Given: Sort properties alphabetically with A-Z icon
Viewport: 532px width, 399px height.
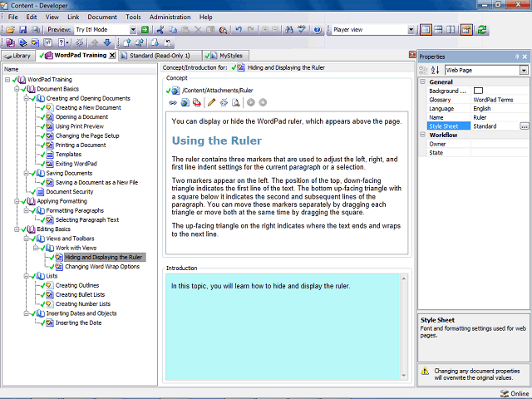Looking at the screenshot, I should 435,70.
